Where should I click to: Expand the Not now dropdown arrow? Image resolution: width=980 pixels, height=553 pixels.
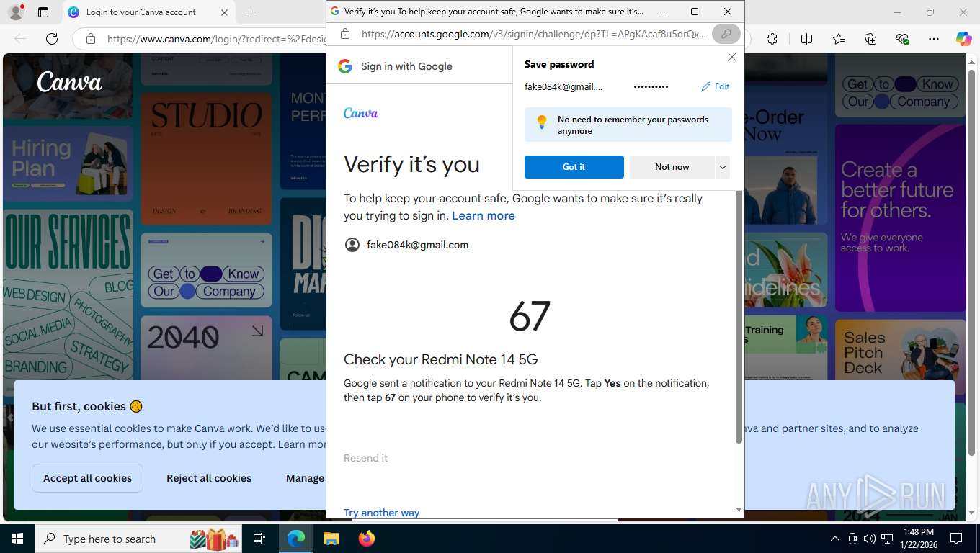723,167
